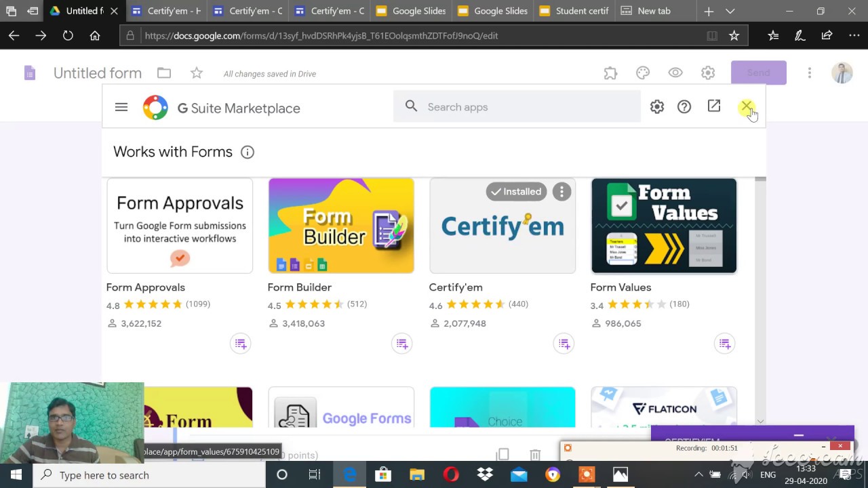Open Marketplace settings gear icon
Screen dimensions: 868x488
click(x=656, y=107)
